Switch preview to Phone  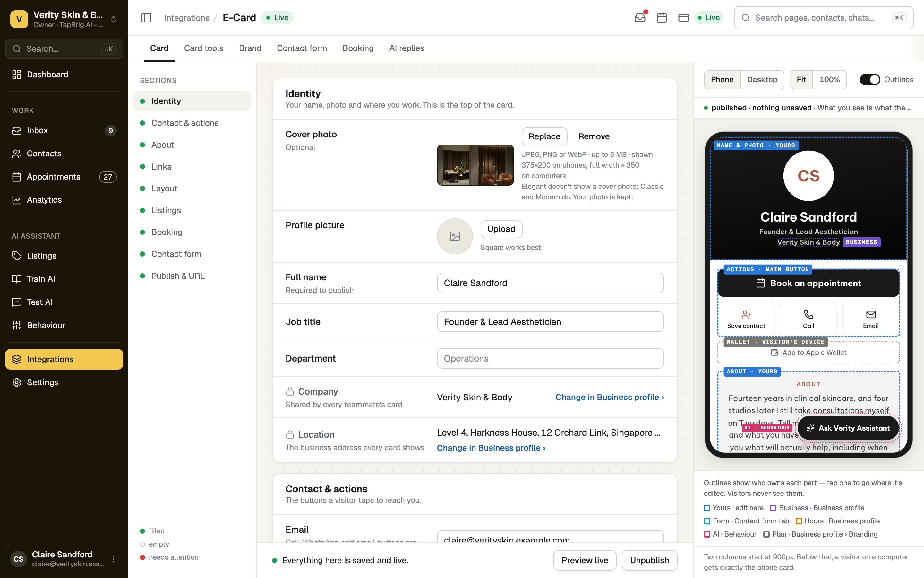[x=722, y=80]
